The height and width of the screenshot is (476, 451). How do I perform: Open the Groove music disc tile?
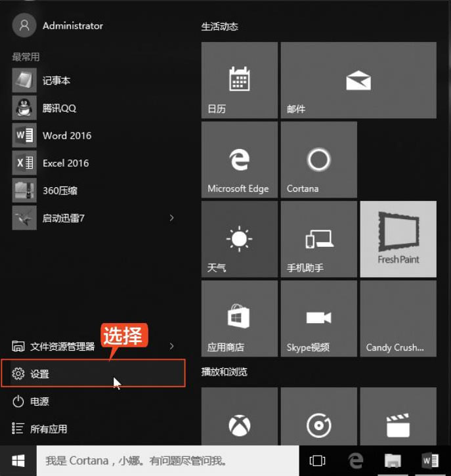[319, 416]
